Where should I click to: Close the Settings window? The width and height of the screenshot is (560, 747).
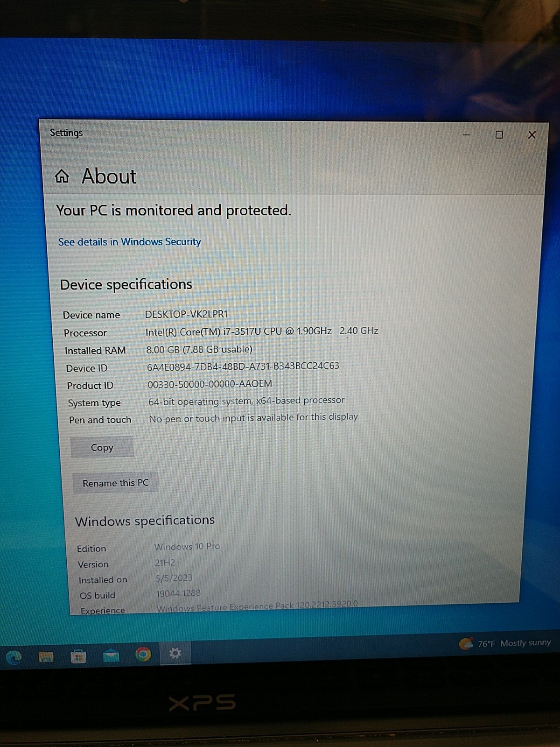pyautogui.click(x=532, y=135)
